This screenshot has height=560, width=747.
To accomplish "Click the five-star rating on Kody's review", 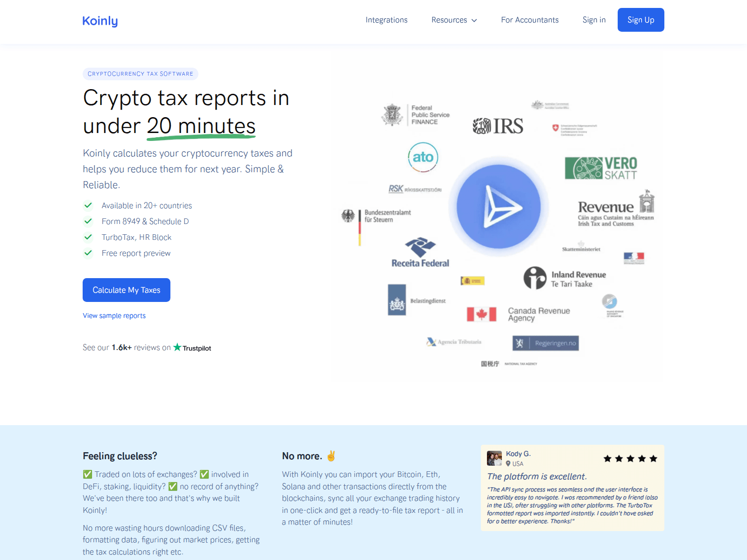I will [630, 459].
